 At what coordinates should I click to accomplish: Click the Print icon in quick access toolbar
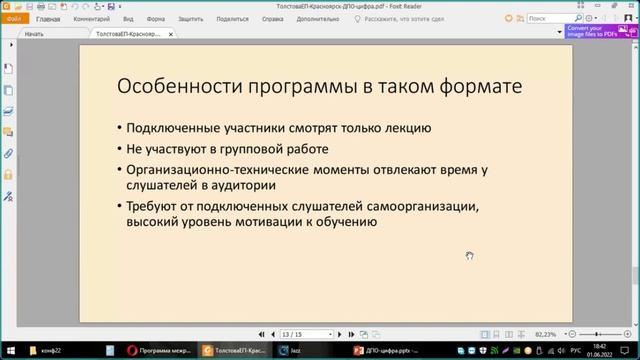[x=41, y=7]
